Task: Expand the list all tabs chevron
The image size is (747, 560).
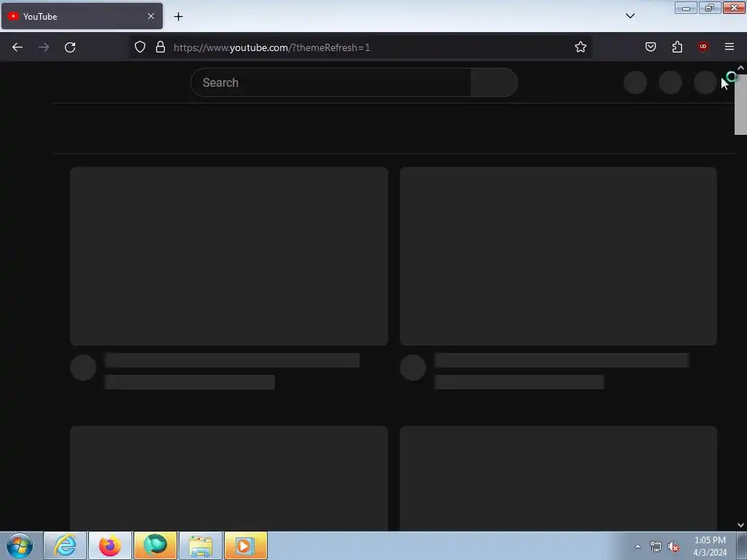Action: [x=630, y=16]
